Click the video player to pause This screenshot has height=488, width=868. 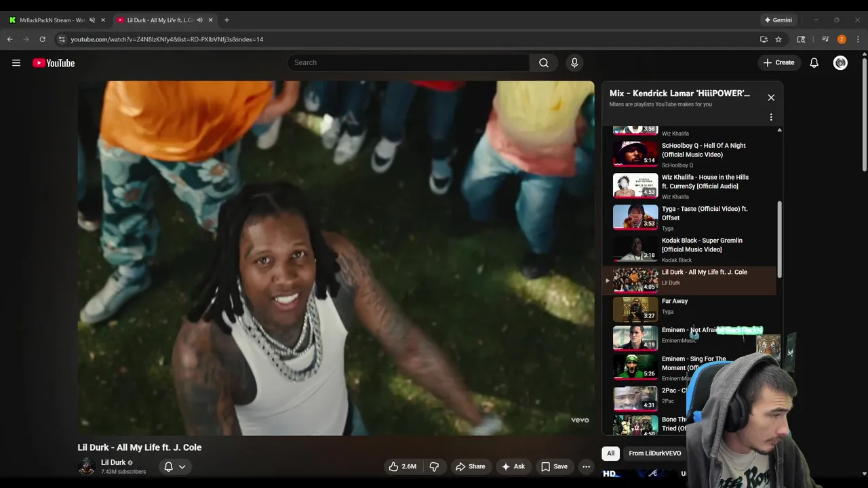coord(336,258)
